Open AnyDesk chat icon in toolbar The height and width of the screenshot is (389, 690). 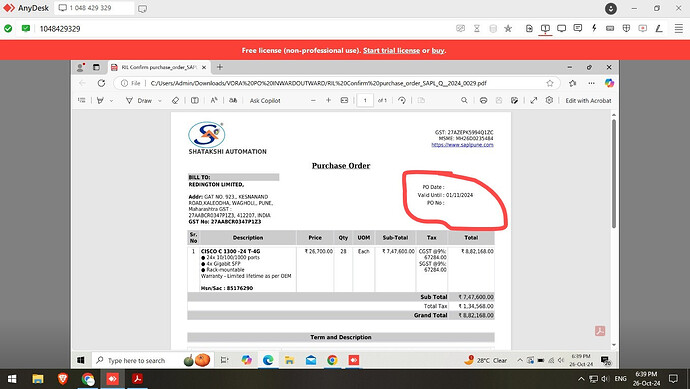click(578, 28)
